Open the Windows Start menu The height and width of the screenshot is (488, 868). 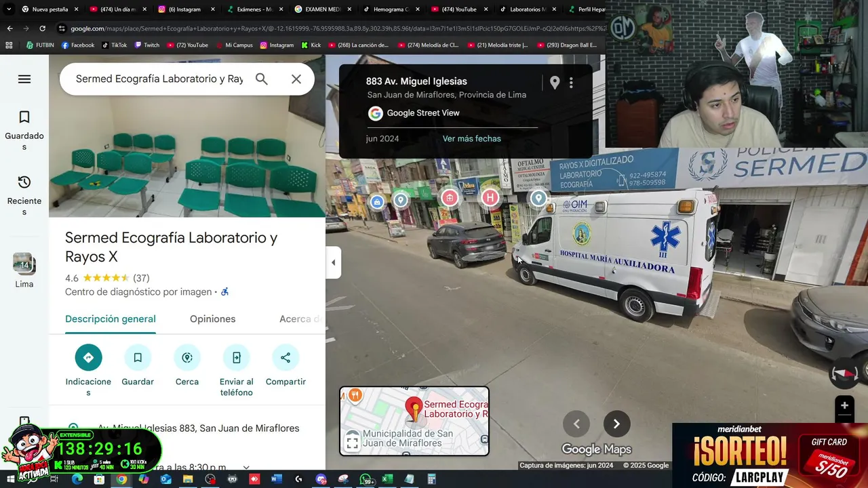(11, 479)
